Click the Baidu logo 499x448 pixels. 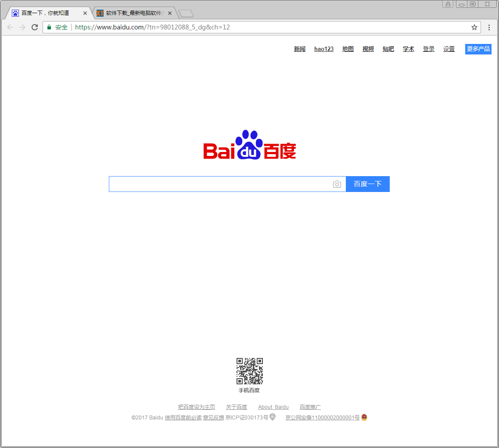pos(249,145)
